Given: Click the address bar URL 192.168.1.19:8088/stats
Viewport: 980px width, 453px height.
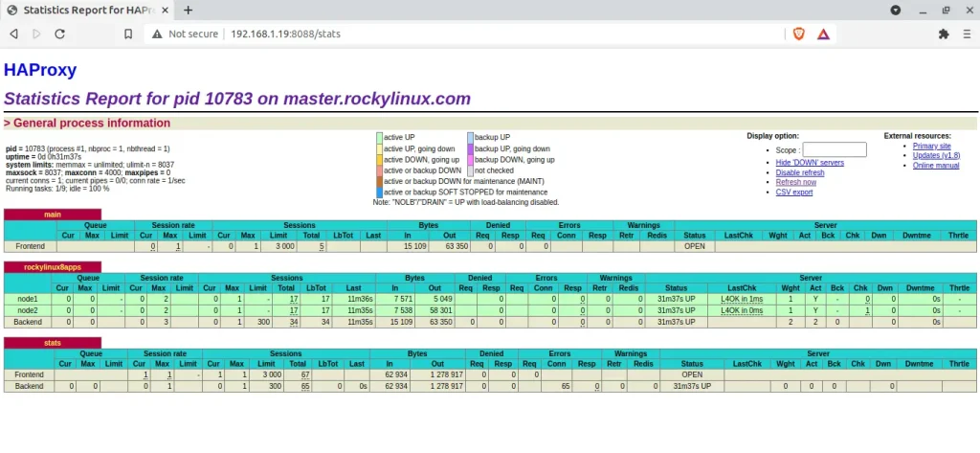Looking at the screenshot, I should click(285, 34).
